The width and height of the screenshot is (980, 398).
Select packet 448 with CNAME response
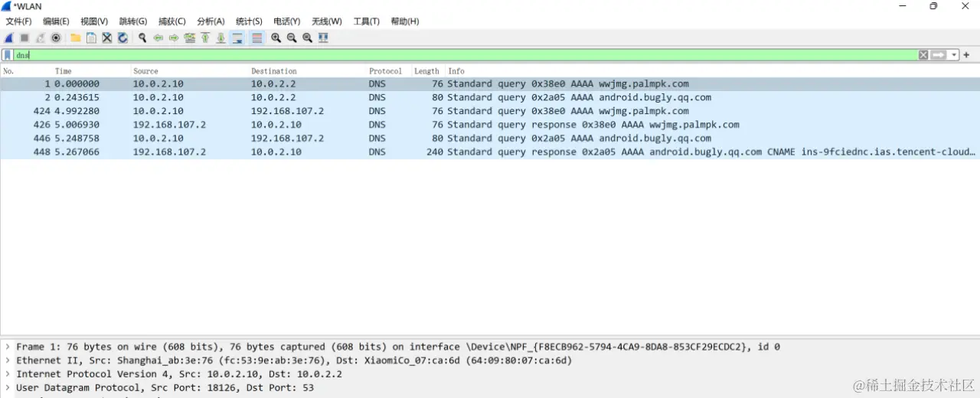[490, 152]
